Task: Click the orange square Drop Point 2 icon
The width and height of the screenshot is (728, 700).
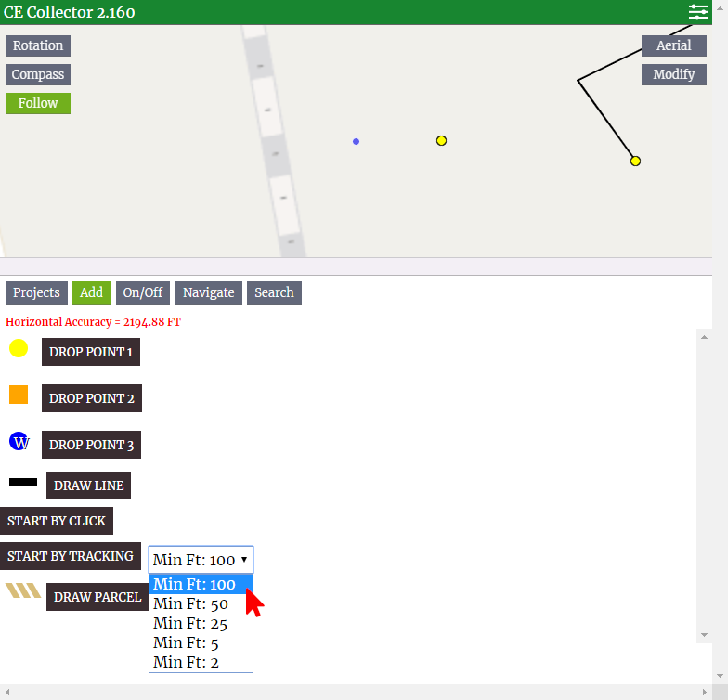Action: 19,395
